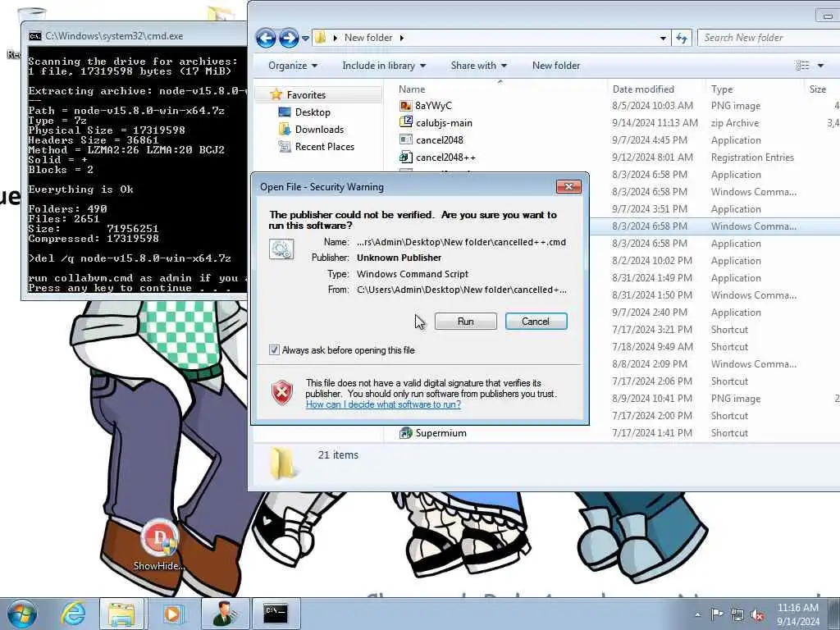Open Windows Media Player from taskbar

172,614
